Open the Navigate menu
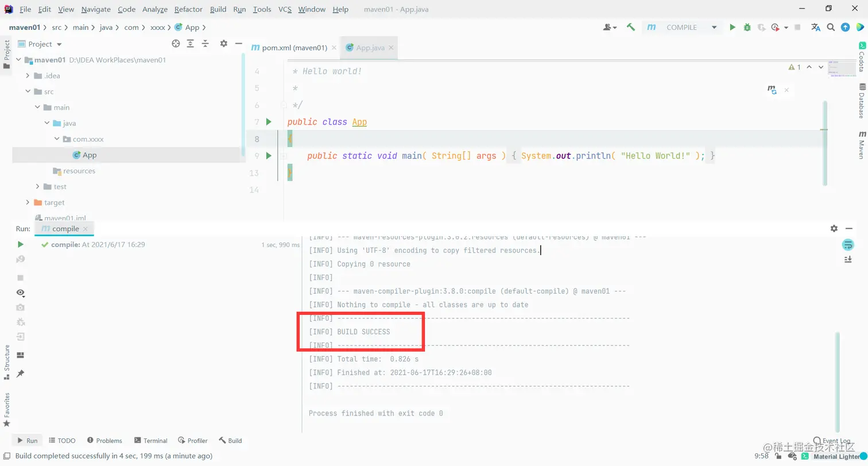Screen dimensions: 868x466 96,9
